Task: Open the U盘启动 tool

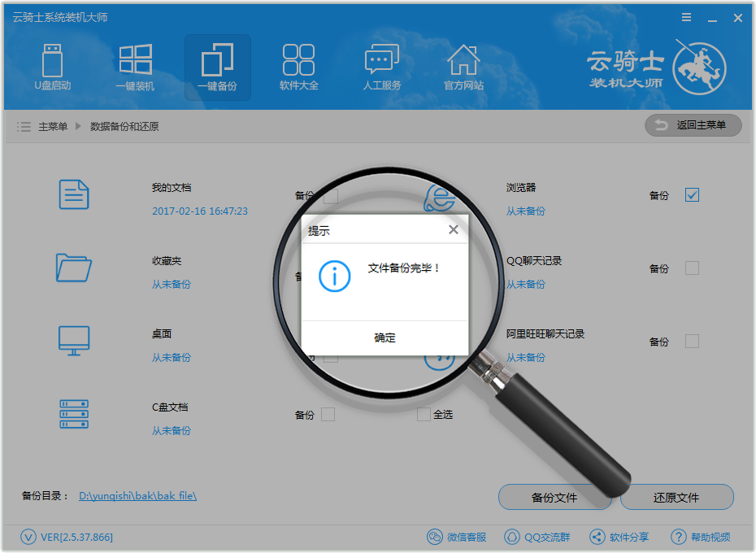Action: click(x=53, y=67)
